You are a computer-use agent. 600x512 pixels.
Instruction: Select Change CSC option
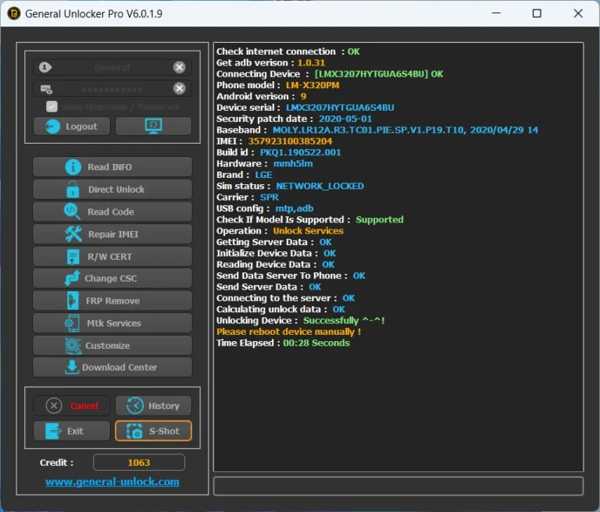(x=112, y=278)
